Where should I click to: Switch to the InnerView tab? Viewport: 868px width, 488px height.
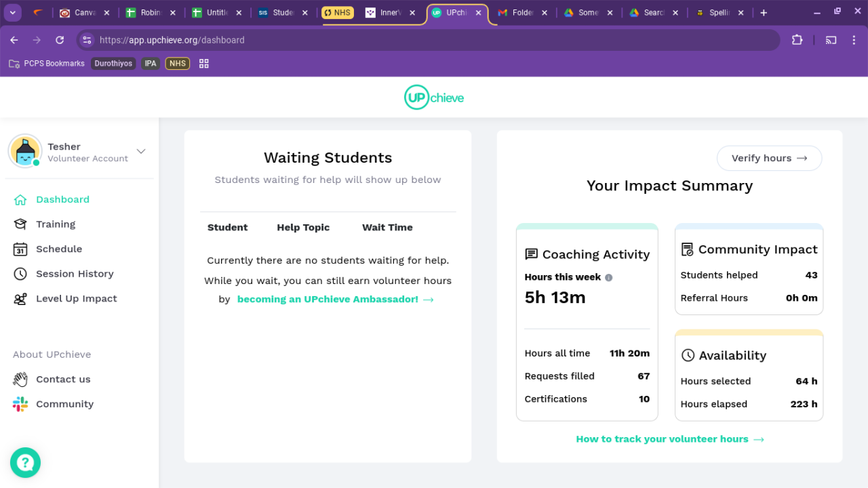point(390,13)
